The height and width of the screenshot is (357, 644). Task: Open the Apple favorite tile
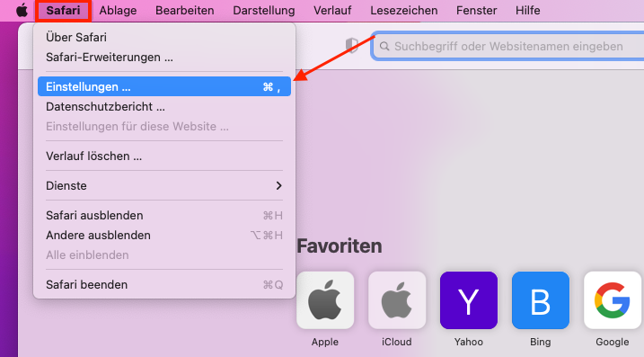pos(325,300)
